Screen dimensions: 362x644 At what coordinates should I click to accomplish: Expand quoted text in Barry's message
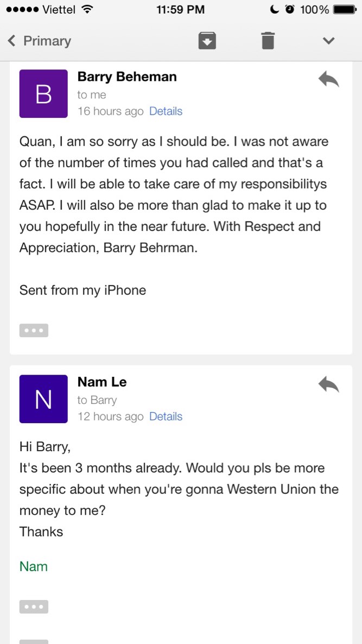click(x=34, y=330)
